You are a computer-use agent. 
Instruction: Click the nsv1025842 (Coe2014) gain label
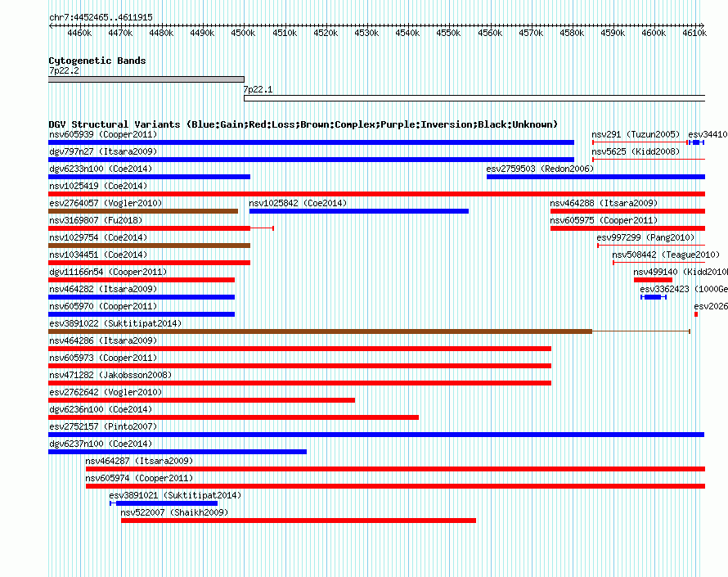pos(298,203)
